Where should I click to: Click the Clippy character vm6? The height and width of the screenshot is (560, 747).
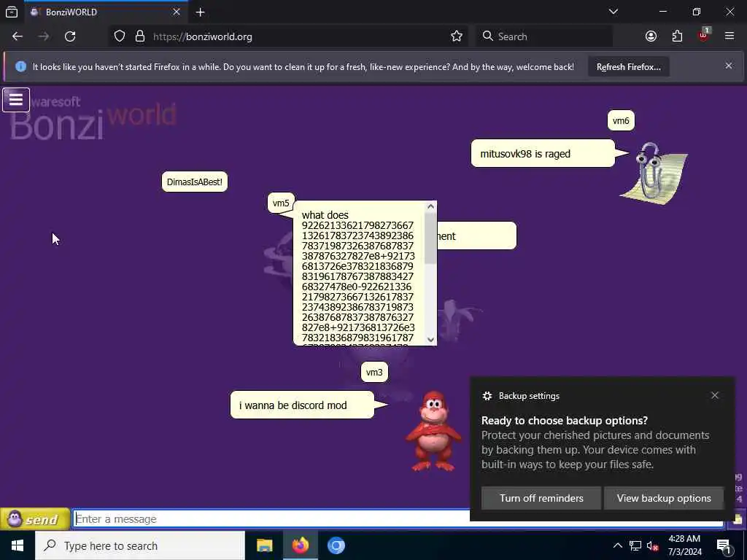click(654, 173)
